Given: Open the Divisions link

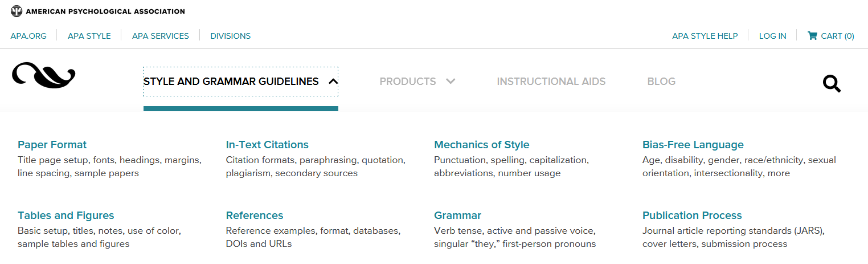Looking at the screenshot, I should [230, 36].
